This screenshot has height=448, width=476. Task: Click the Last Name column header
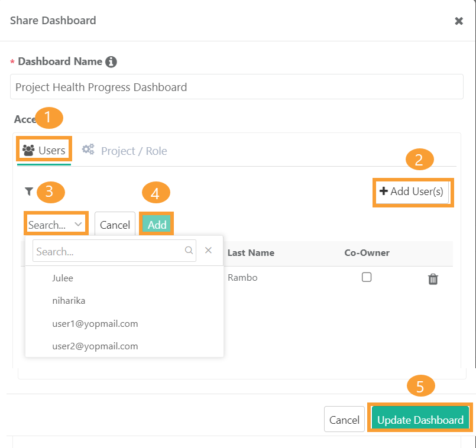pos(251,253)
